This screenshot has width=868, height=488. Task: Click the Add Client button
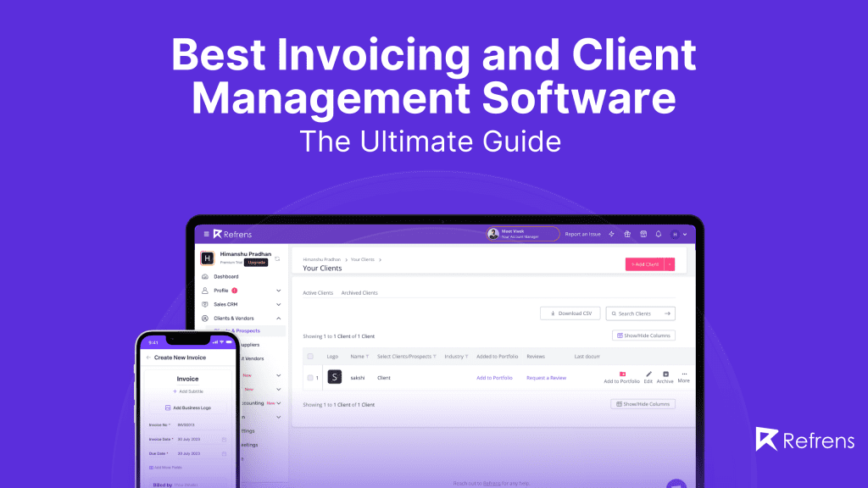[x=647, y=263]
